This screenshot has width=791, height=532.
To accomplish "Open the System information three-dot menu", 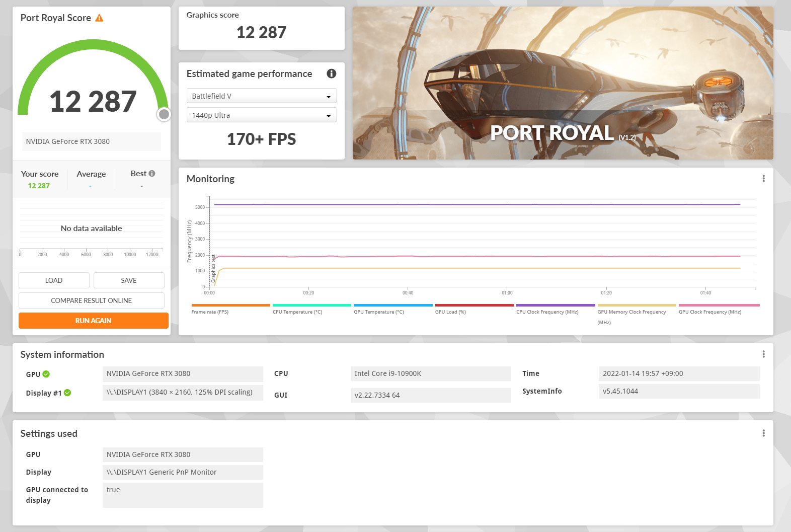I will coord(763,354).
